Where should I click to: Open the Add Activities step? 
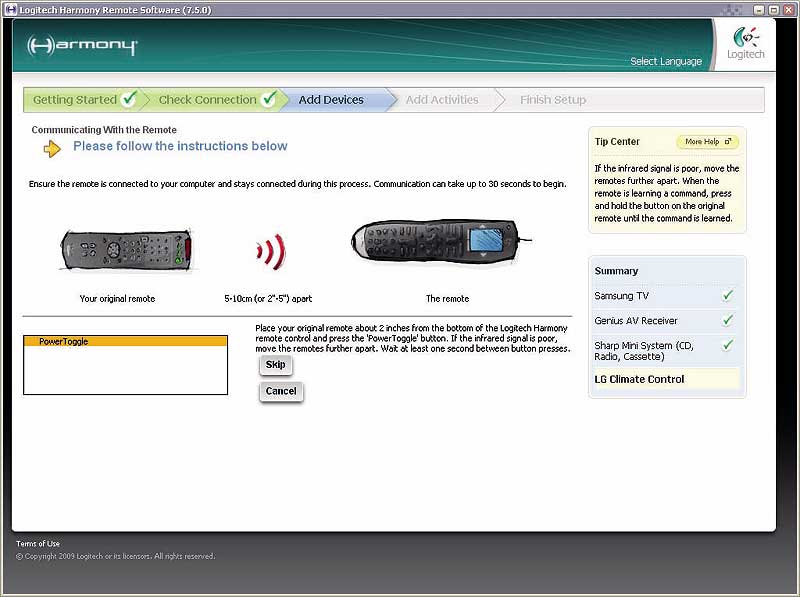click(x=442, y=100)
